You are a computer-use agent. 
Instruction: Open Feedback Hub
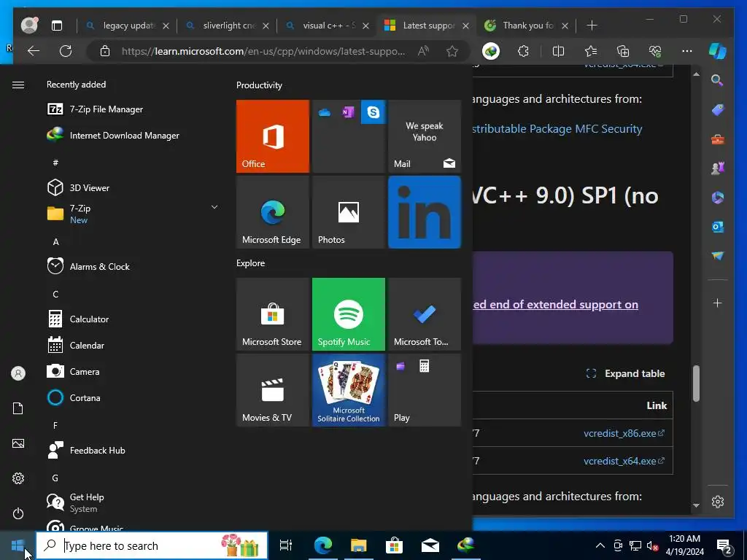(x=86, y=450)
